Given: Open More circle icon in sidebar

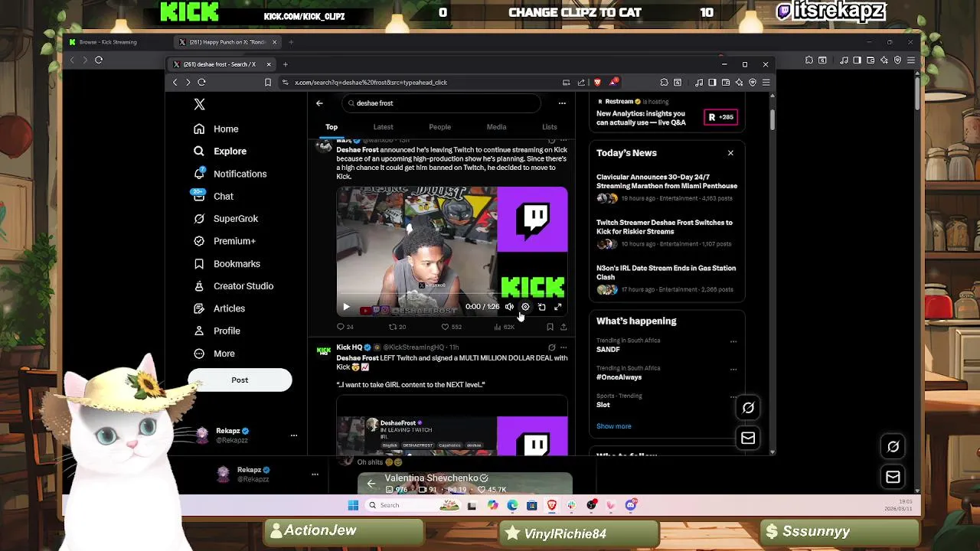Looking at the screenshot, I should tap(199, 354).
